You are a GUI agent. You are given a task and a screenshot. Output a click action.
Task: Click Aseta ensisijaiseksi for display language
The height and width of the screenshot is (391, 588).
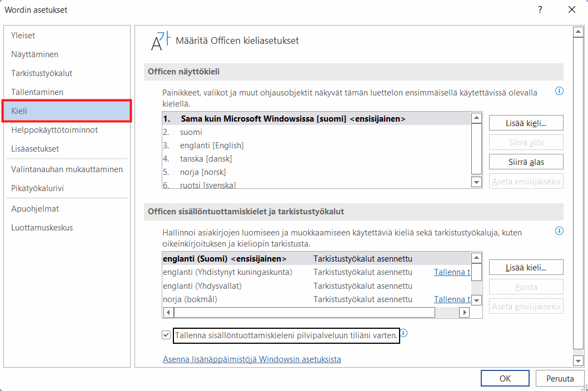(x=526, y=182)
